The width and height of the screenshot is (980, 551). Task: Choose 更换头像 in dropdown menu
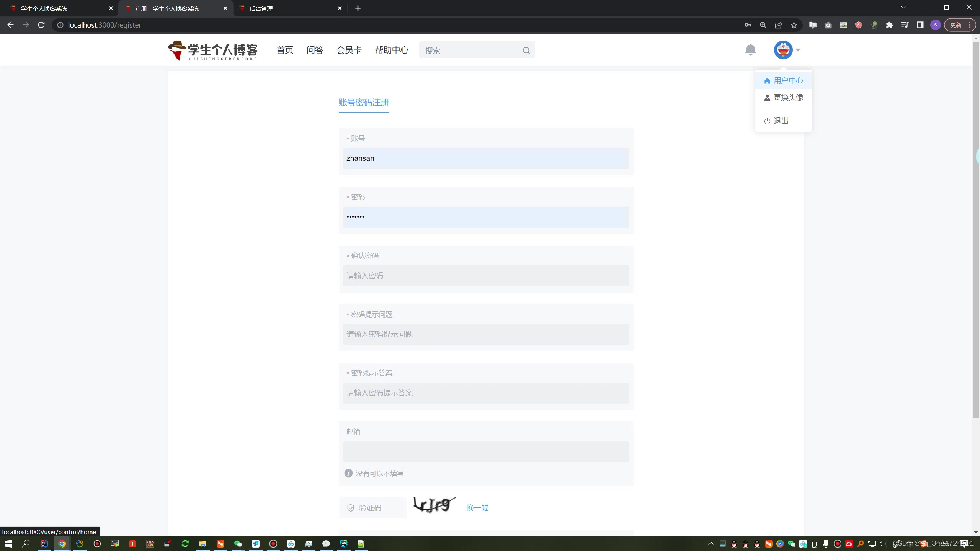(783, 98)
